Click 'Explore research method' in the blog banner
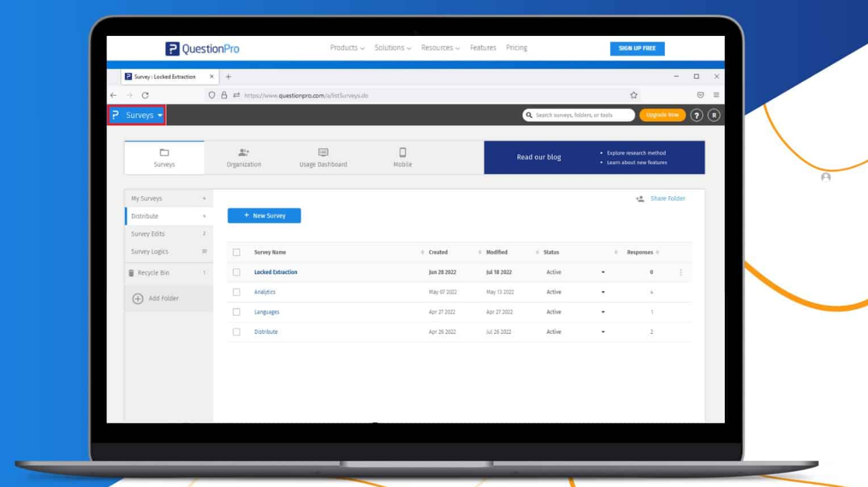Viewport: 868px width, 487px height. pyautogui.click(x=636, y=153)
